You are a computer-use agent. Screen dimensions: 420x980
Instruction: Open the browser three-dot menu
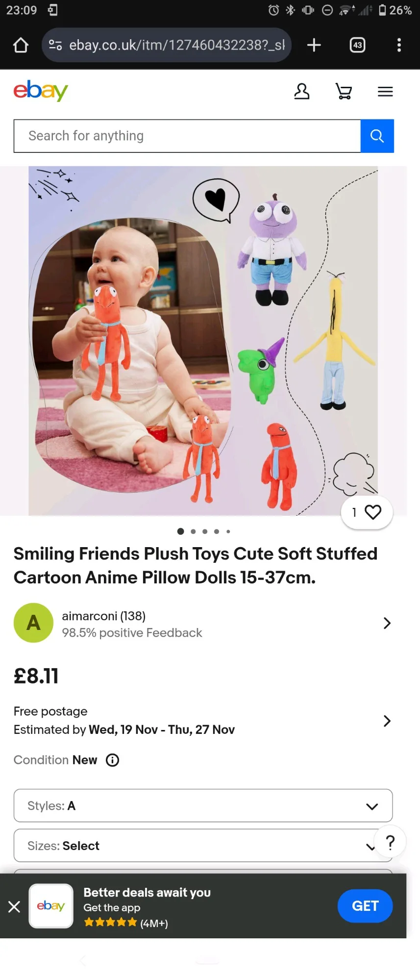click(399, 45)
